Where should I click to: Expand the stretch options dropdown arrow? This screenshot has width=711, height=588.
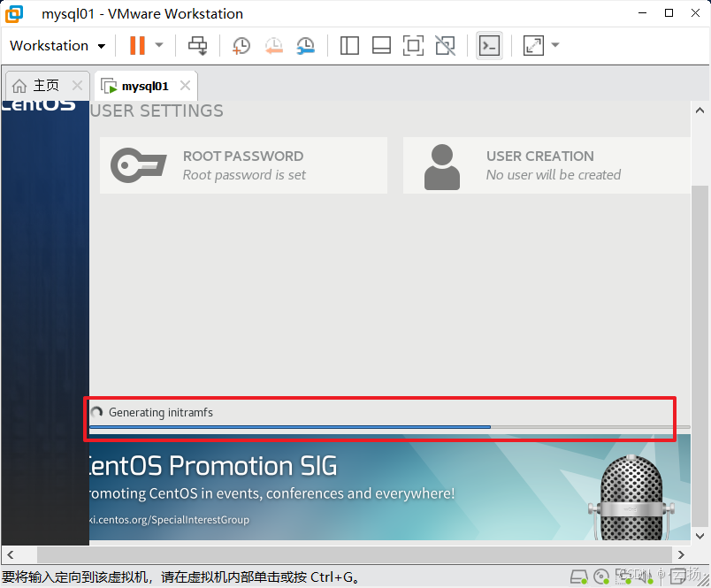(x=555, y=45)
